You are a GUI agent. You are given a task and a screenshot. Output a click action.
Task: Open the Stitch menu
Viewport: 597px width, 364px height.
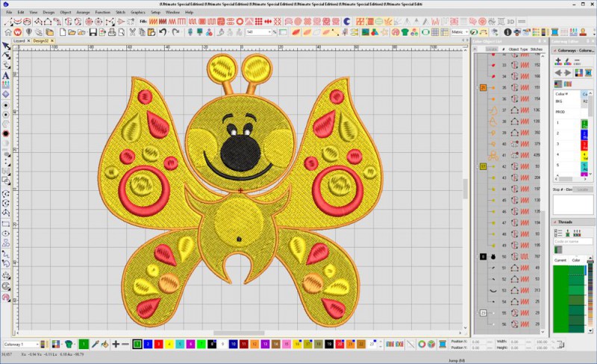click(x=120, y=12)
